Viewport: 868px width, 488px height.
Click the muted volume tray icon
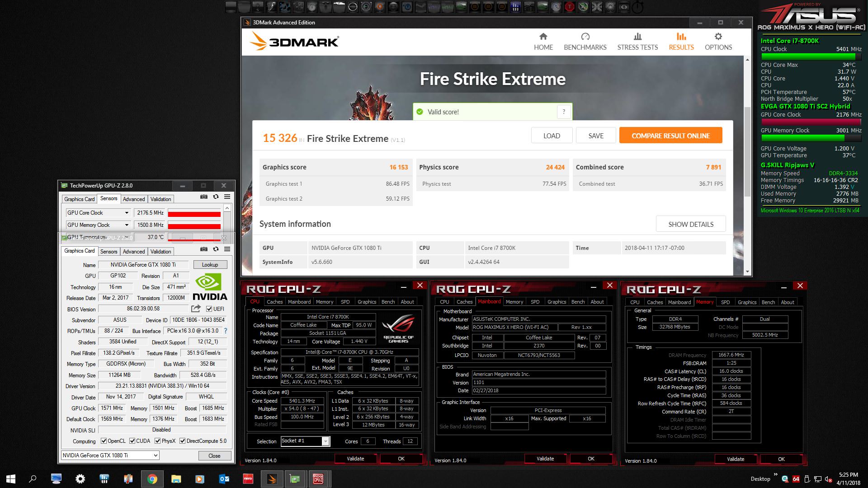click(x=828, y=479)
